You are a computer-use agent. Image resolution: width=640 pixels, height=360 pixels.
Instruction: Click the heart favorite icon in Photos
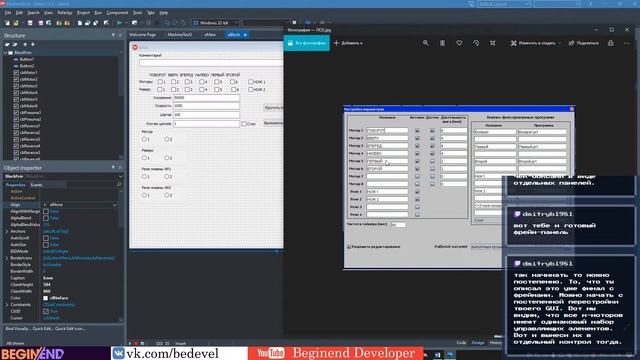(x=459, y=43)
